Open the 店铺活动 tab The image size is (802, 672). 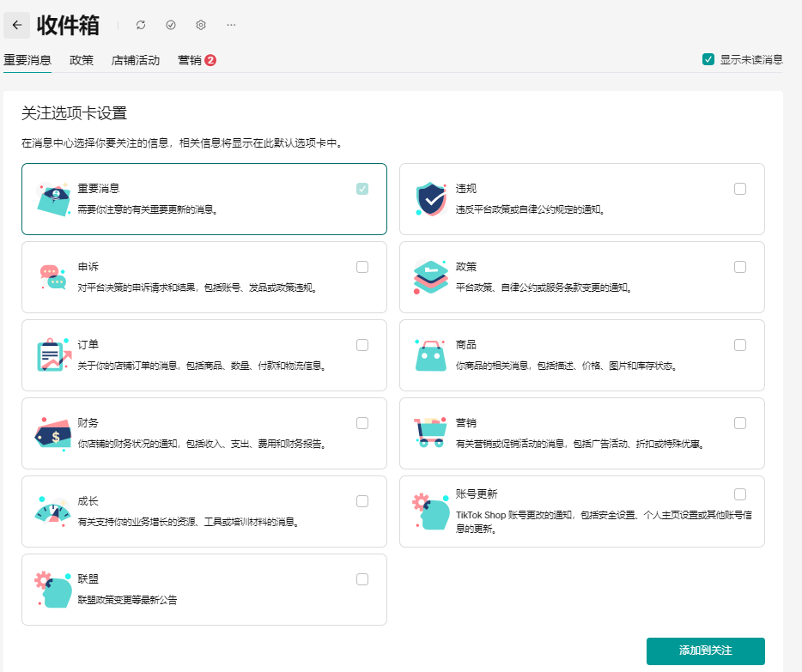tap(136, 60)
